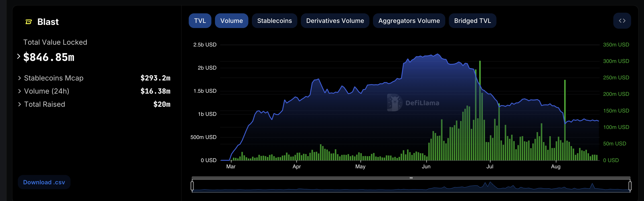Enable the Aggregators Volume series
Screen dimensions: 644x201
click(409, 21)
